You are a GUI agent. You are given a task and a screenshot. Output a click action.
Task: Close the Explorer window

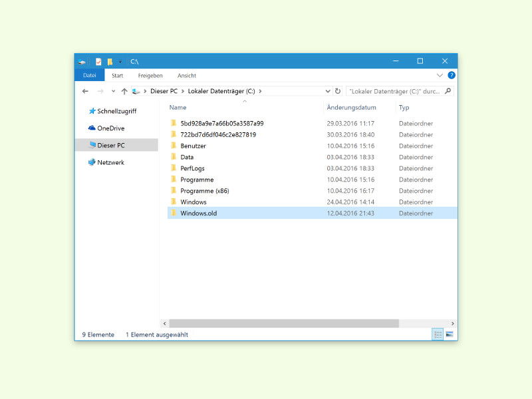tap(445, 61)
